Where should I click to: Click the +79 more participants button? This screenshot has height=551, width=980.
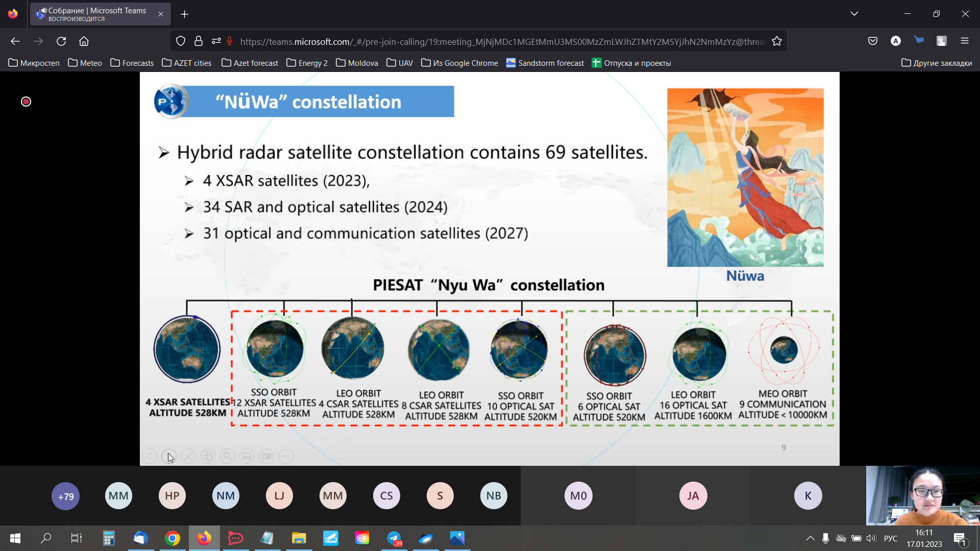66,496
